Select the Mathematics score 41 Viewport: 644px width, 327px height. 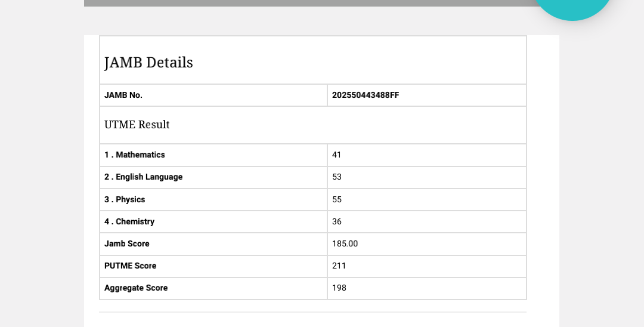point(337,155)
